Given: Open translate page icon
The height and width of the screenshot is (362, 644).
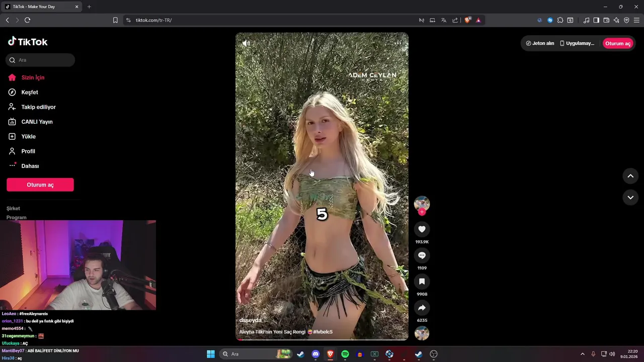Looking at the screenshot, I should click(444, 20).
